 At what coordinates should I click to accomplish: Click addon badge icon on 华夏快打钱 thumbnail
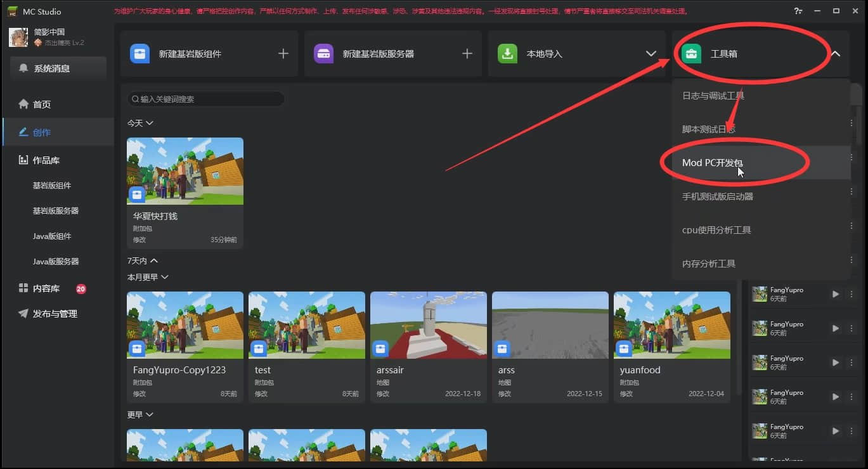pos(137,194)
